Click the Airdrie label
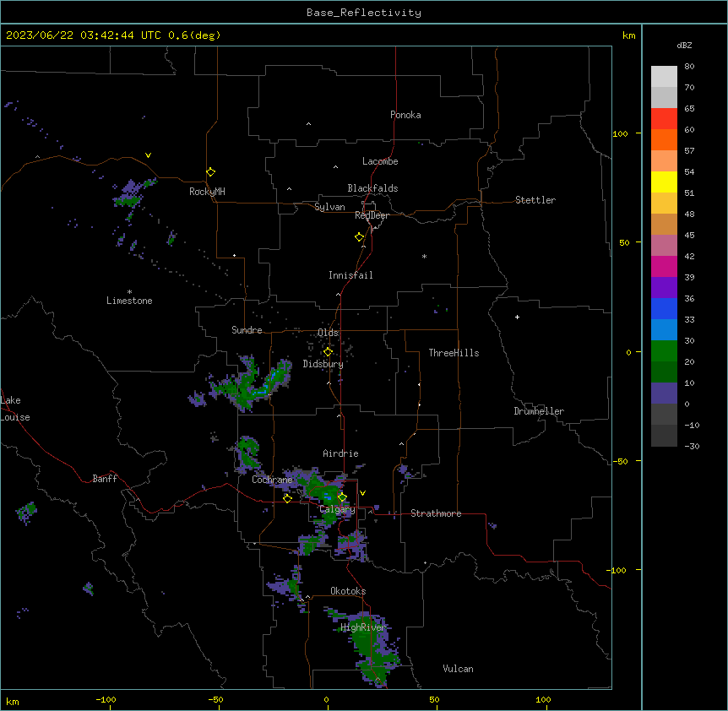This screenshot has height=711, width=728. (x=340, y=453)
